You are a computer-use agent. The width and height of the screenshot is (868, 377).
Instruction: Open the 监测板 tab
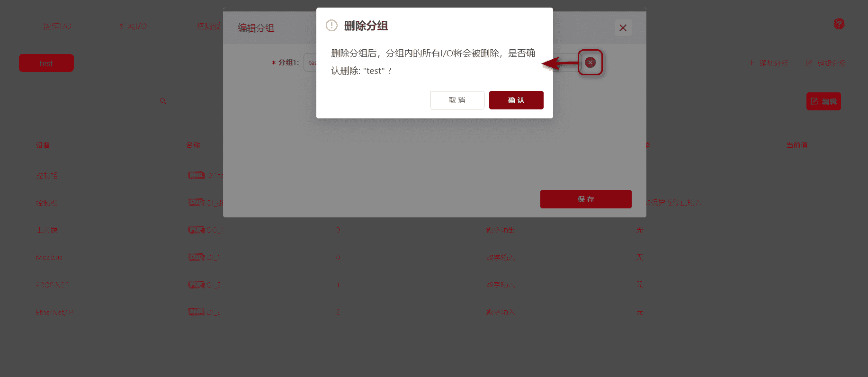coord(208,26)
